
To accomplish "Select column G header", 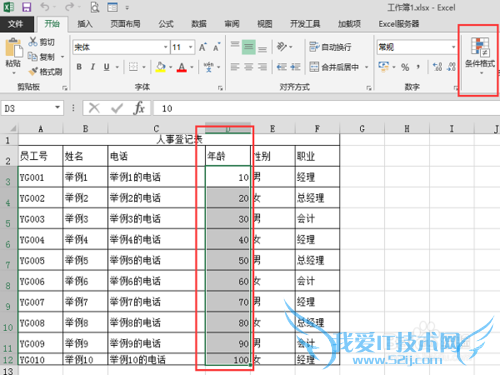I will click(362, 129).
